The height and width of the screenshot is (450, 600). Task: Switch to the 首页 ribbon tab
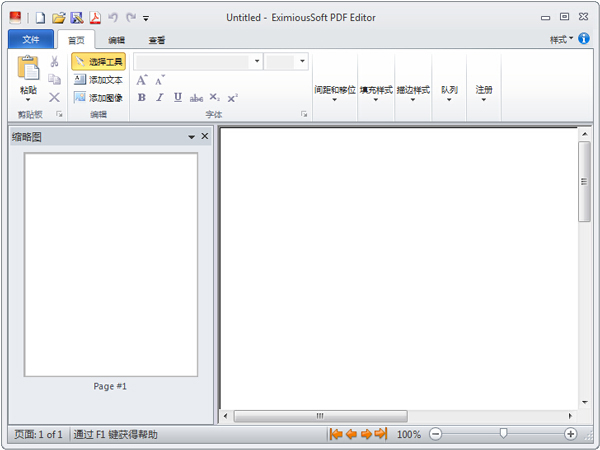coord(76,40)
